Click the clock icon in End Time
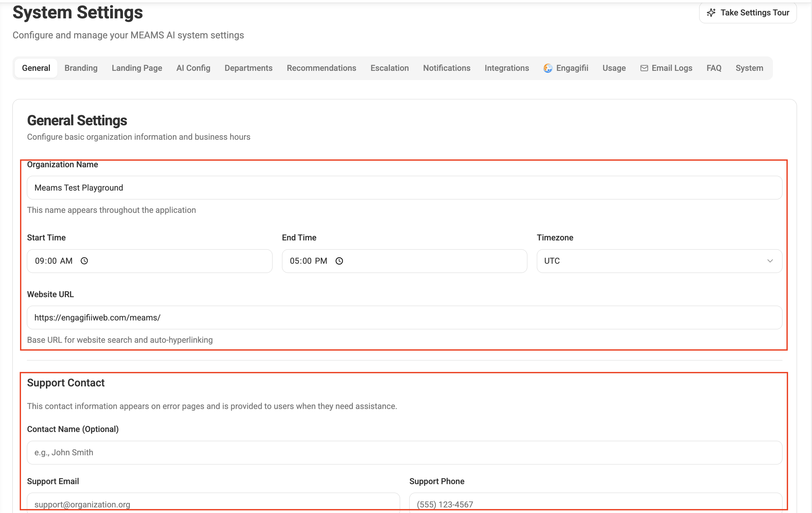812x513 pixels. point(339,261)
